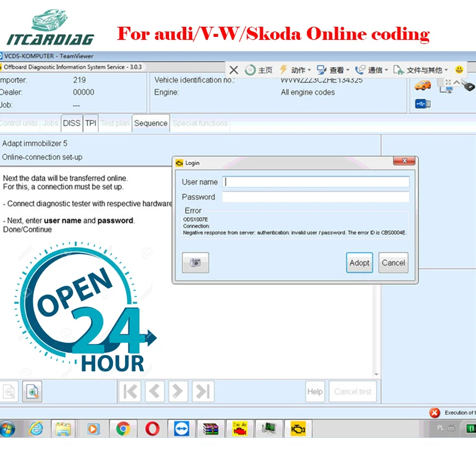Screen dimensions: 476x476
Task: Go to next step arrow button
Action: coord(178,392)
